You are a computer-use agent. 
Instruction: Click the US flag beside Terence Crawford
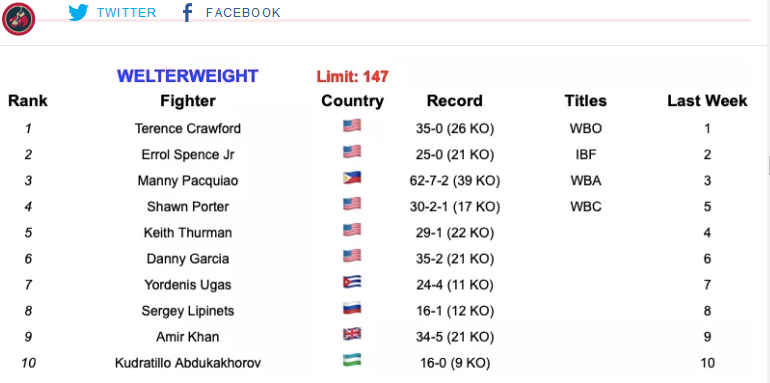352,126
